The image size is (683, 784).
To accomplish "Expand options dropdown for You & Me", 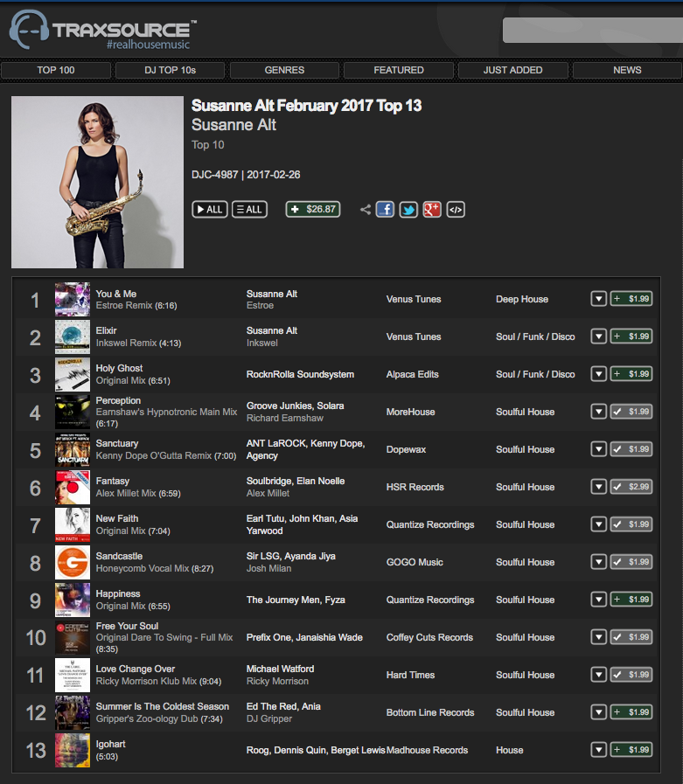I will point(598,299).
